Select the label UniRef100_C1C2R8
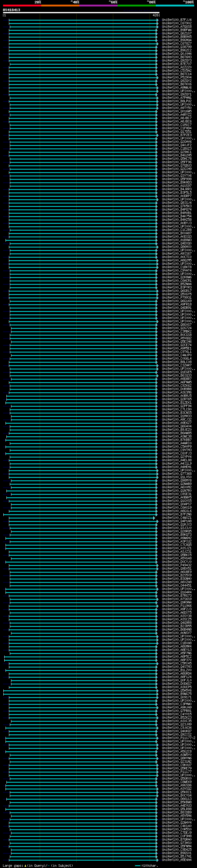This screenshot has width=197, height=868. [176, 230]
